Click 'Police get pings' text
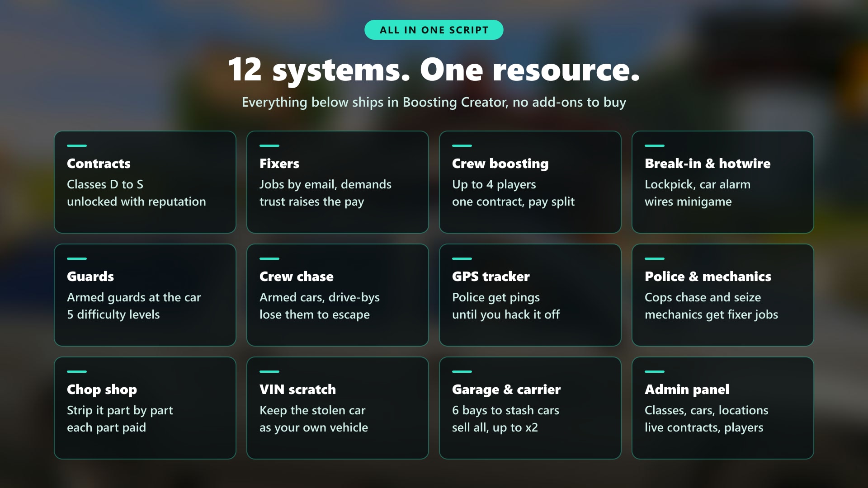The width and height of the screenshot is (868, 488). 496,297
